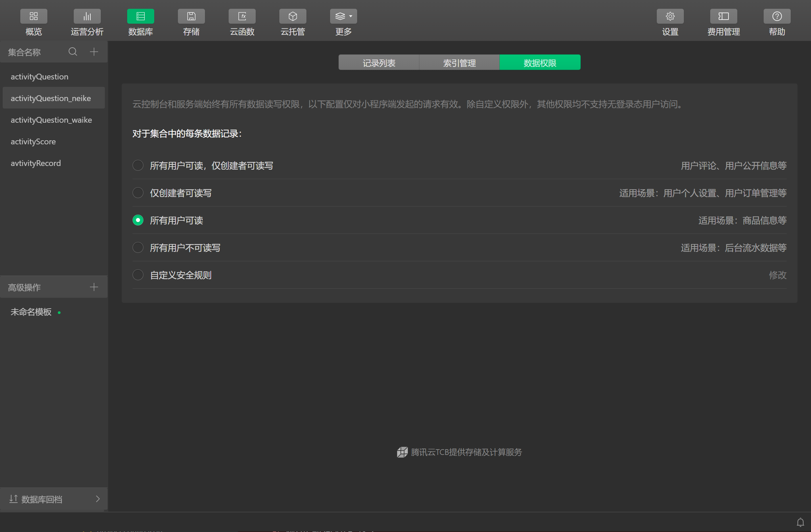The width and height of the screenshot is (811, 532).
Task: Select activityScore collection
Action: pos(33,142)
